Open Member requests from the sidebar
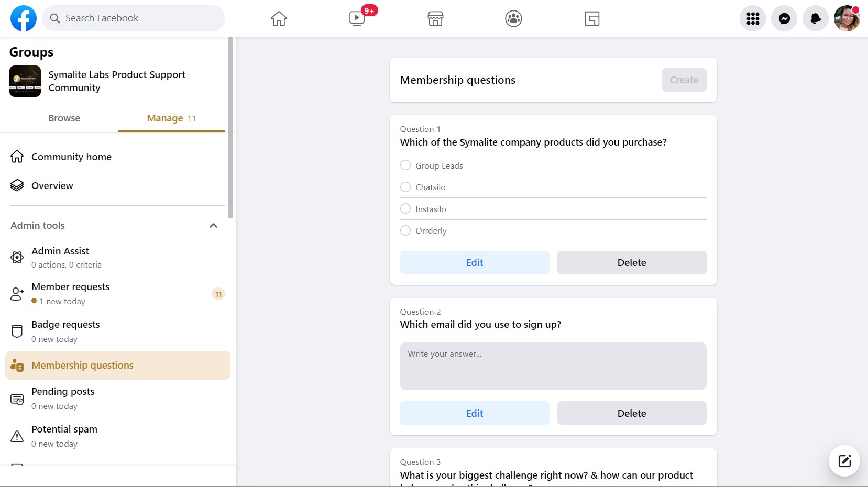The height and width of the screenshot is (487, 868). [x=71, y=294]
